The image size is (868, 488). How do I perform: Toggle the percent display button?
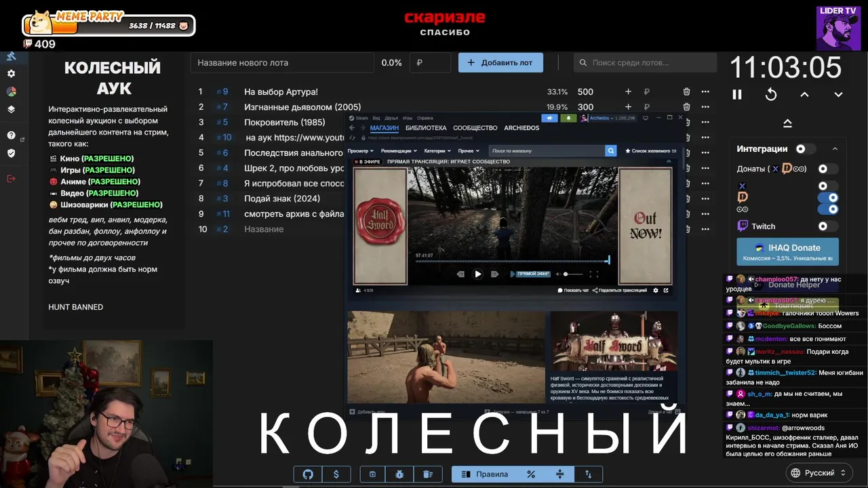tap(531, 474)
